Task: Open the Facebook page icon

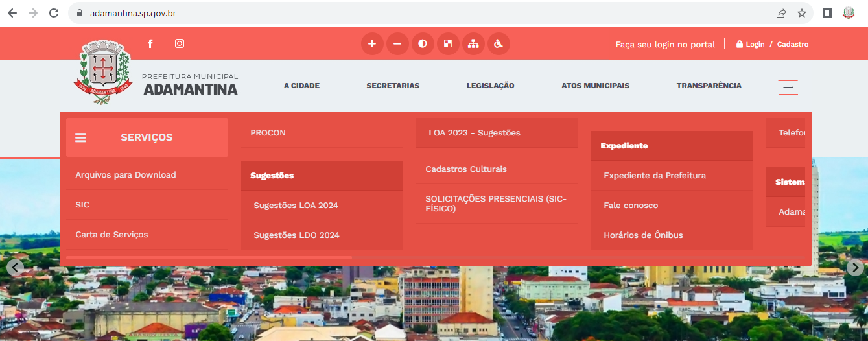Action: pos(150,44)
